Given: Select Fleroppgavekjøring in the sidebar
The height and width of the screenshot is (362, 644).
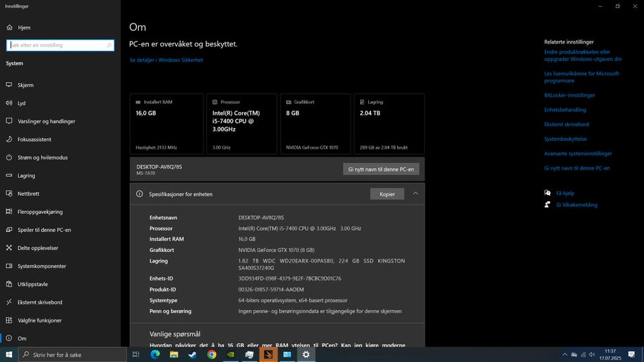Looking at the screenshot, I should point(40,212).
